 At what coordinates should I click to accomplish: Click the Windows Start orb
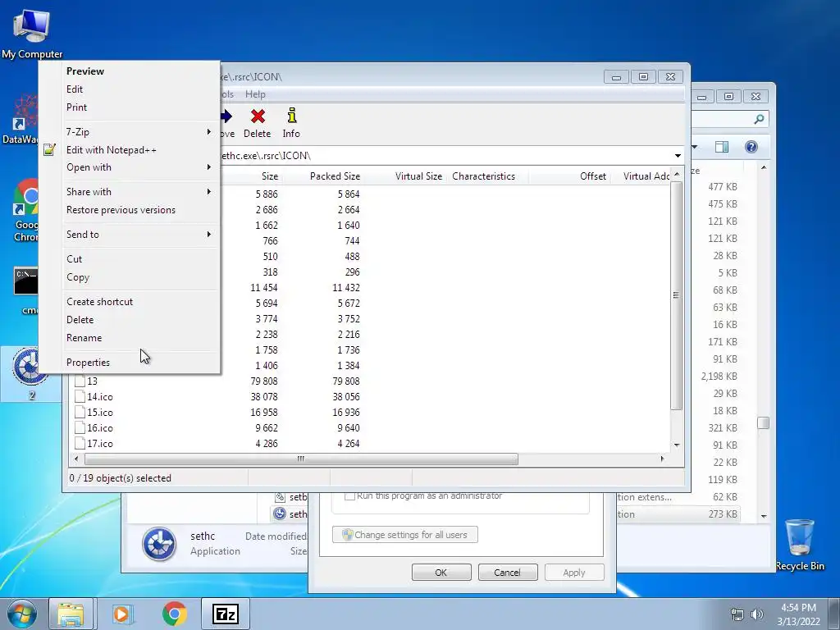[x=22, y=614]
